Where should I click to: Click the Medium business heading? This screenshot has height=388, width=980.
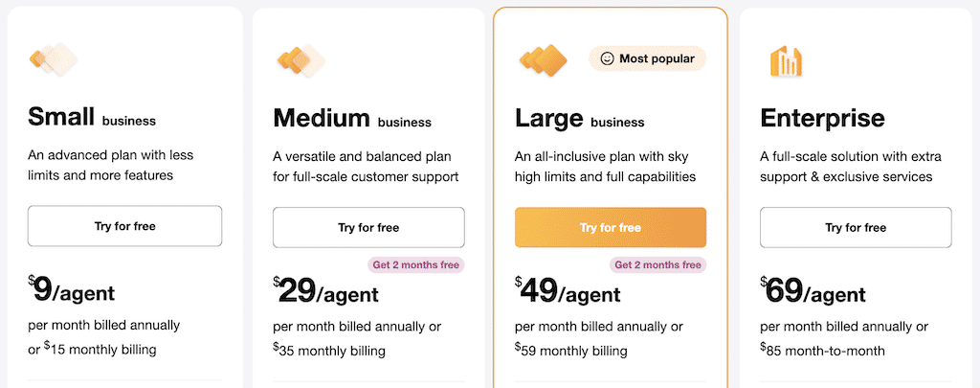(x=351, y=119)
